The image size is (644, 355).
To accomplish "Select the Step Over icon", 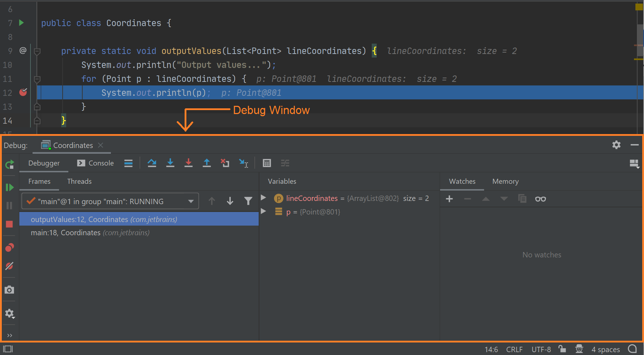I will pyautogui.click(x=152, y=163).
